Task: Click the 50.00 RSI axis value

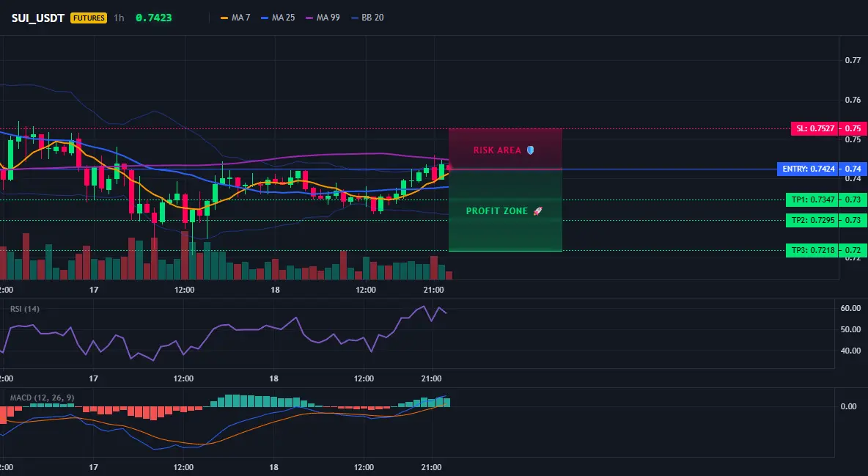Action: pyautogui.click(x=851, y=329)
